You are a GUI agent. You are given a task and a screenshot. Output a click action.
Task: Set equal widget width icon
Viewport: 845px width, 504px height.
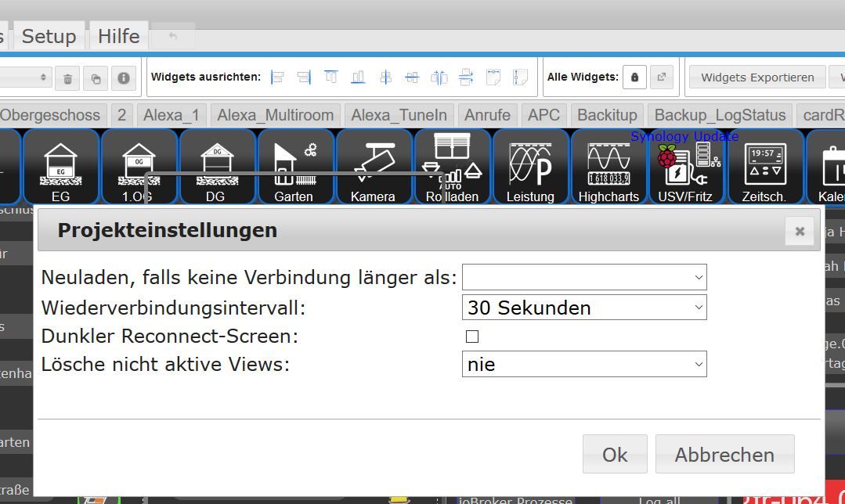493,77
